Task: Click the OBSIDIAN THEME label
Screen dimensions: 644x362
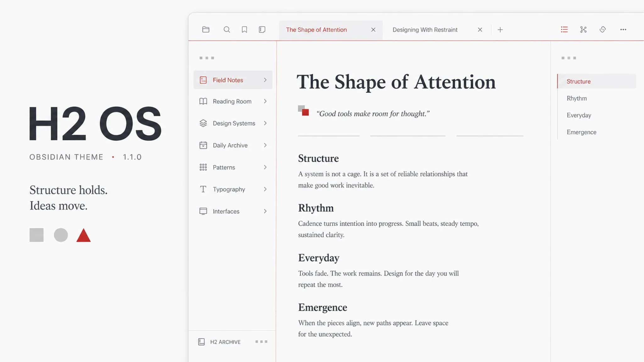Action: (x=66, y=157)
